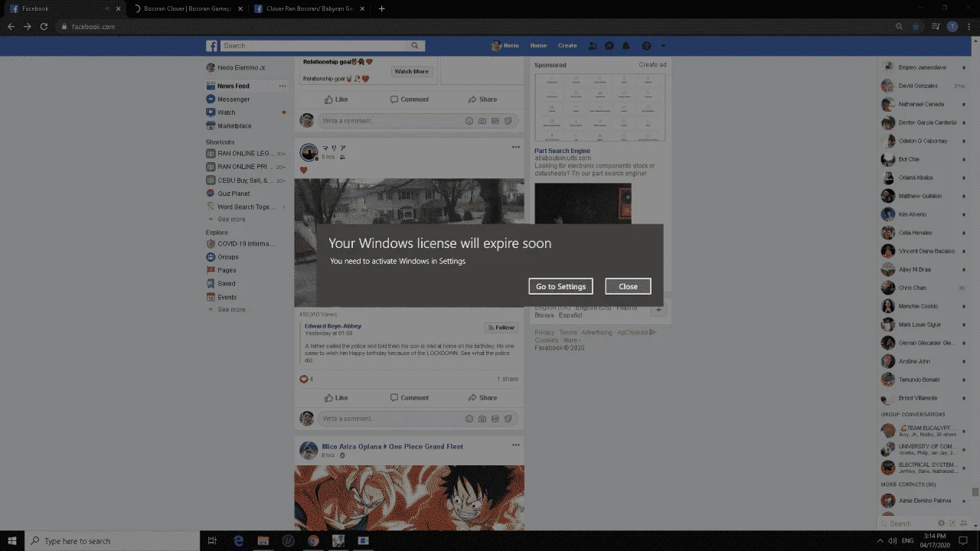Click the zoom magnifier icon in address bar

point(900,27)
